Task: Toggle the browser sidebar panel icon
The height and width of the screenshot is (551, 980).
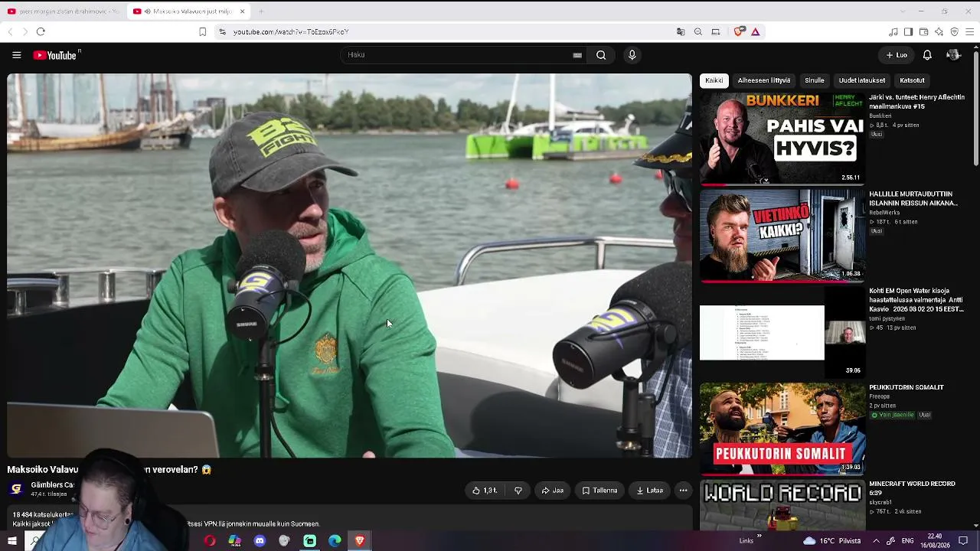Action: click(x=908, y=32)
